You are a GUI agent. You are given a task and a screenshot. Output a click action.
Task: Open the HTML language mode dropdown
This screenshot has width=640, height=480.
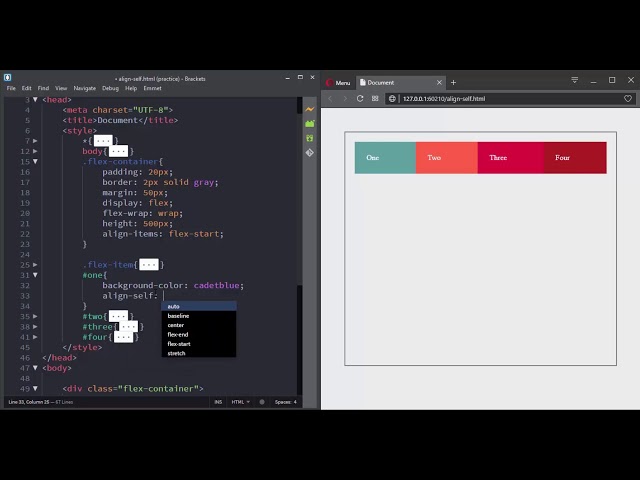pos(240,402)
